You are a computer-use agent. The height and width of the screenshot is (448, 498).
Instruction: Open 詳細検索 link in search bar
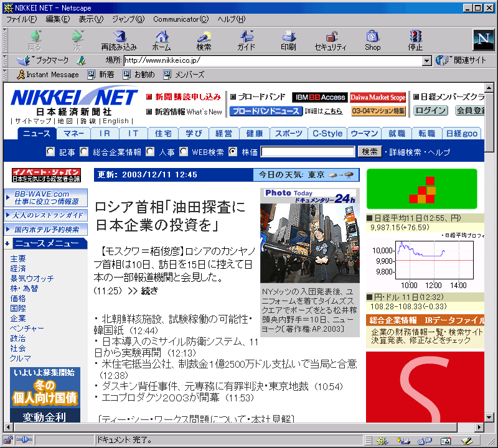pyautogui.click(x=405, y=152)
